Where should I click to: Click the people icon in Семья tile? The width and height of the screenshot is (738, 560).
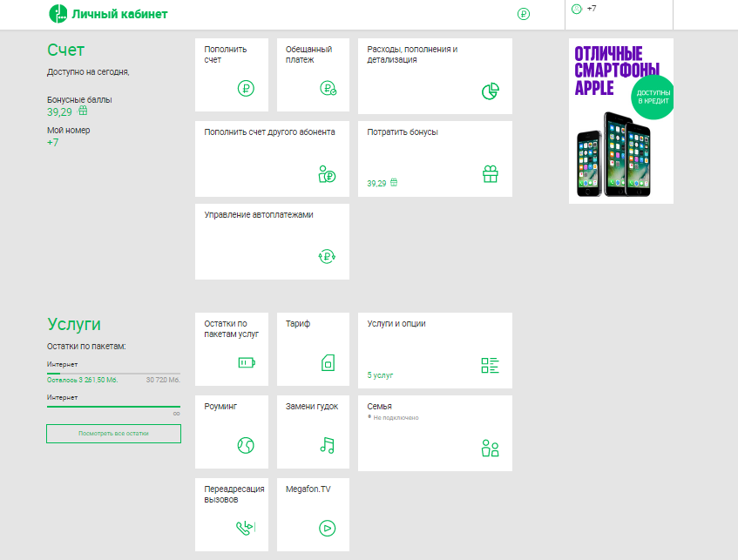pyautogui.click(x=490, y=449)
